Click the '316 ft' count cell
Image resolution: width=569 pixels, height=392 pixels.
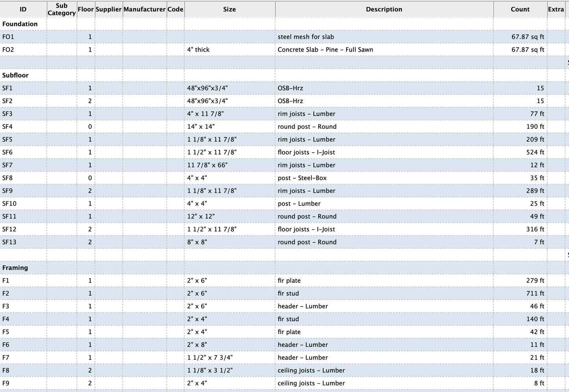tap(535, 229)
